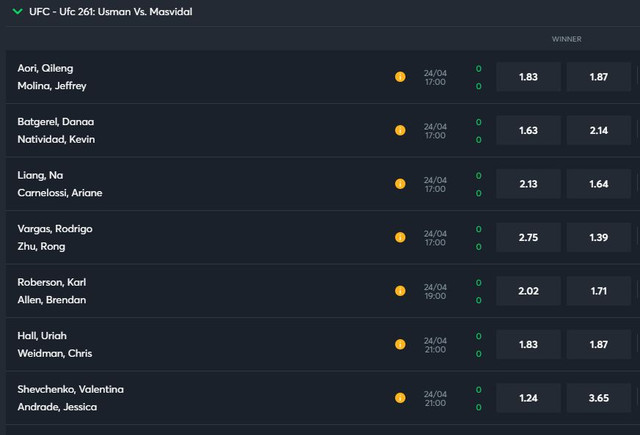Bet on Aori, Qileng at 1.83
Screen dimensions: 640x435
528,77
